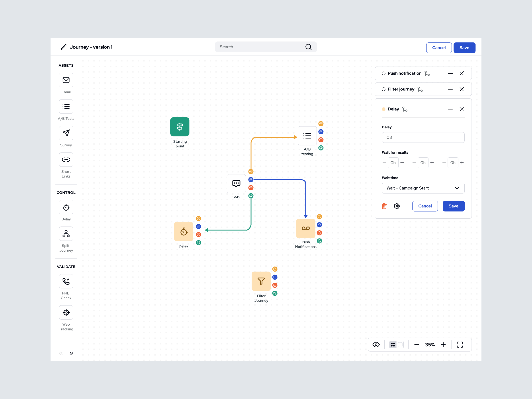Open the gear settings in Delay panel

[x=397, y=206]
